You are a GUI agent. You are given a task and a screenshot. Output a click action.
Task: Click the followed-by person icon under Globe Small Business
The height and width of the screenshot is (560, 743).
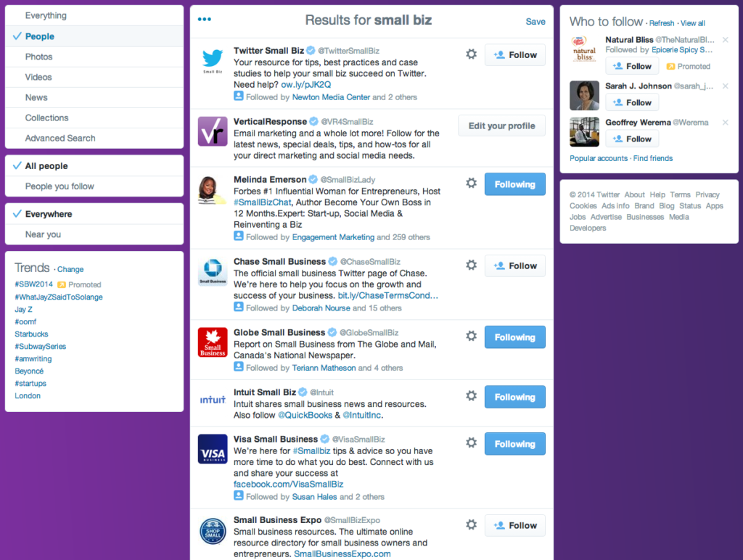pyautogui.click(x=239, y=368)
